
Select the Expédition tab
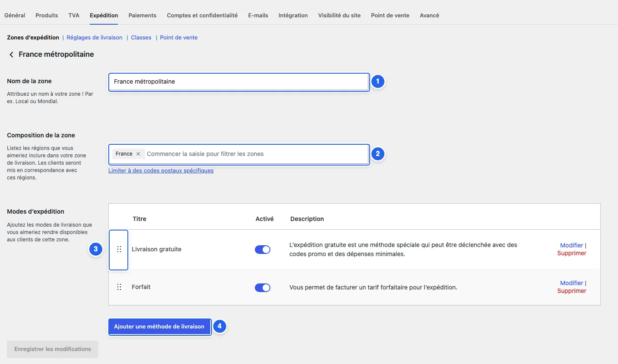click(104, 15)
